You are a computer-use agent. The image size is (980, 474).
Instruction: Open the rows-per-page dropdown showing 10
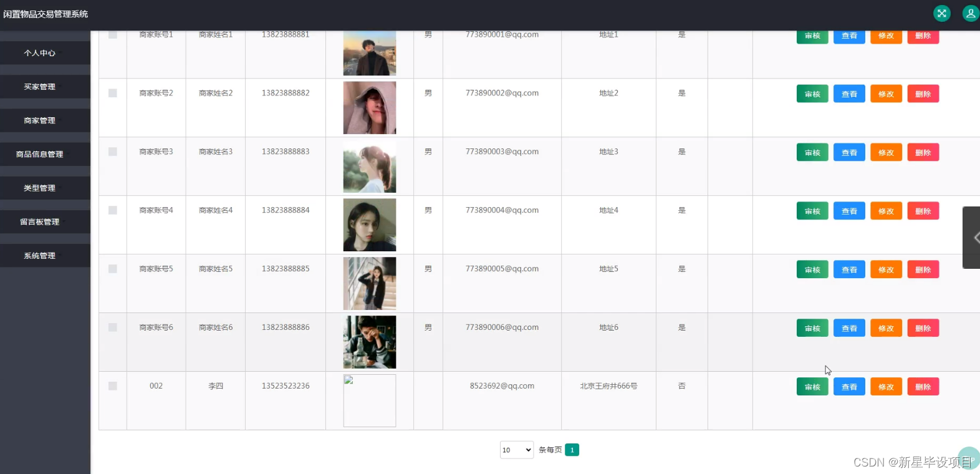517,450
